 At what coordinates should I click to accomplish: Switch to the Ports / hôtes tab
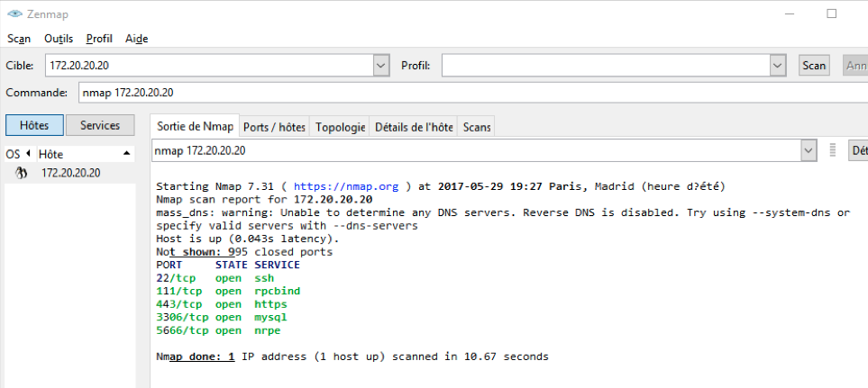click(x=275, y=127)
